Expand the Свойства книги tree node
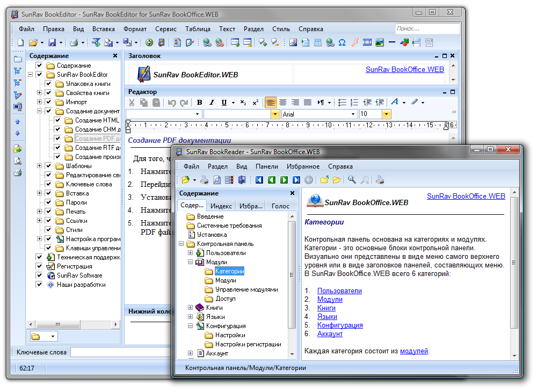The width and height of the screenshot is (537, 392). coord(39,93)
